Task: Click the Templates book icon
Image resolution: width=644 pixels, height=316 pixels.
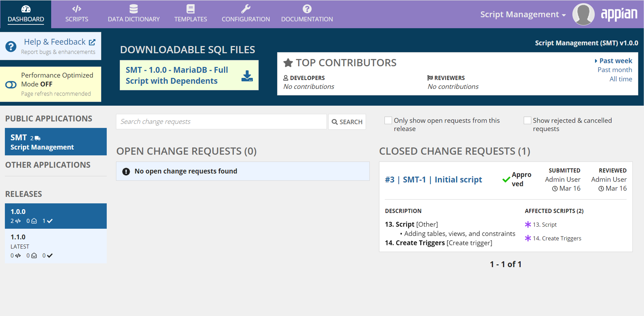Action: tap(191, 9)
